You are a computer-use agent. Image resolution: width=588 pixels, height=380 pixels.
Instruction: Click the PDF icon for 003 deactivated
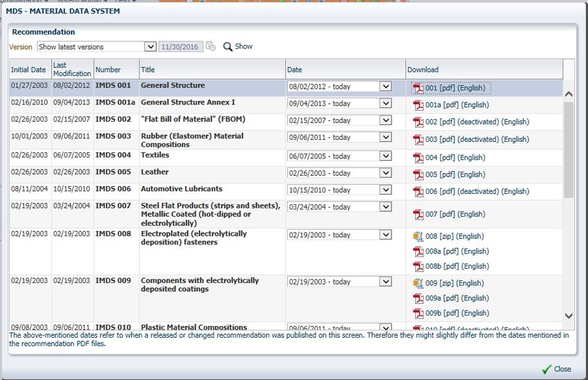[418, 140]
